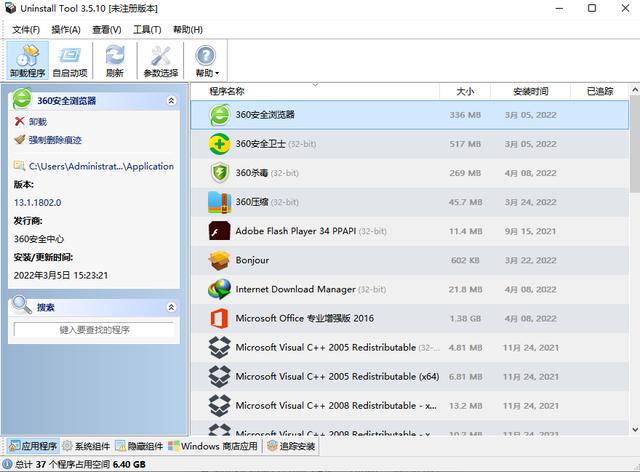Click the 卸载 uninstall link
640x472 pixels.
pos(38,122)
